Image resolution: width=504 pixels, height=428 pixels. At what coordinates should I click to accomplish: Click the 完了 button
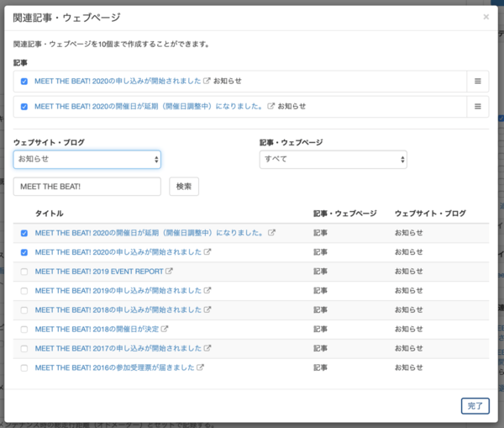pyautogui.click(x=475, y=406)
